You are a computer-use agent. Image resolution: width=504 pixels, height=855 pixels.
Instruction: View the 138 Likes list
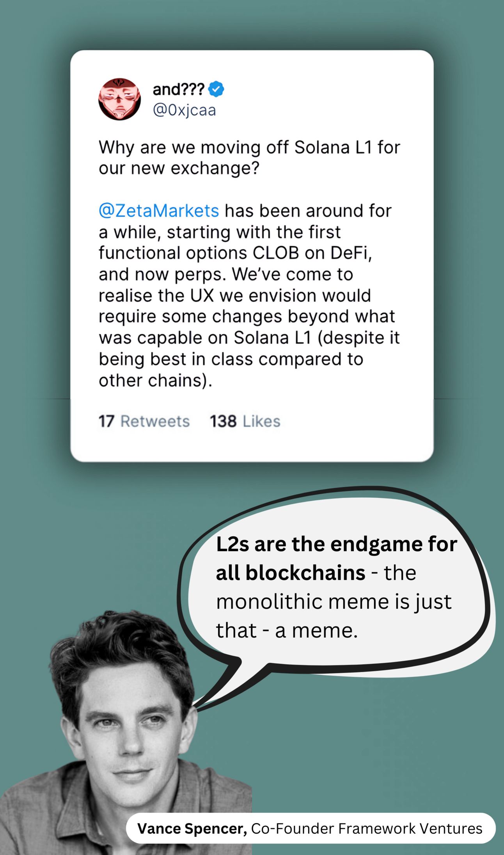pos(245,421)
